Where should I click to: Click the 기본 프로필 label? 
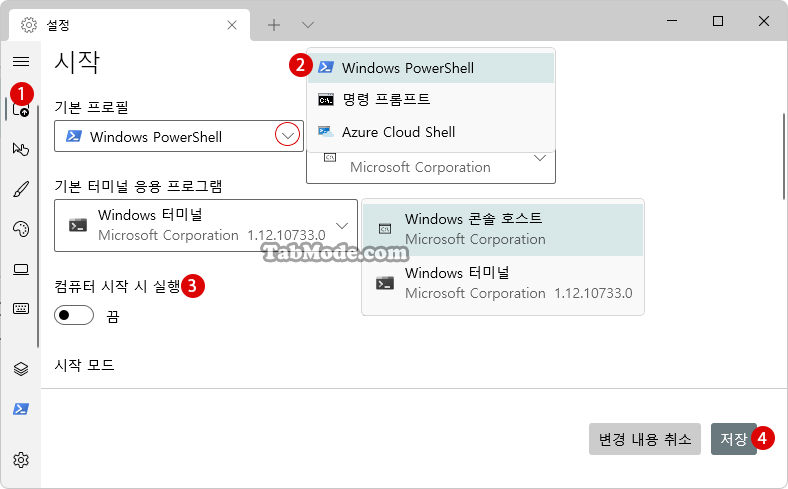pos(91,107)
